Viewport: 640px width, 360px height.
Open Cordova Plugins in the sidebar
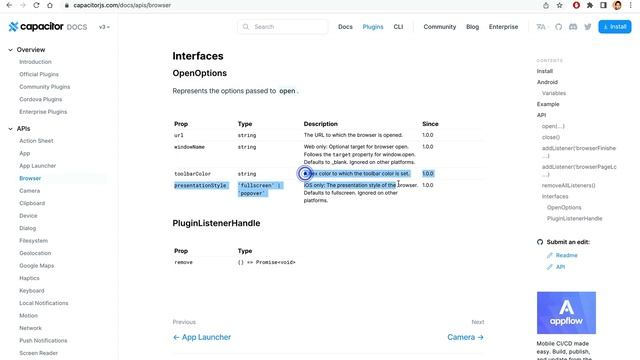point(40,100)
